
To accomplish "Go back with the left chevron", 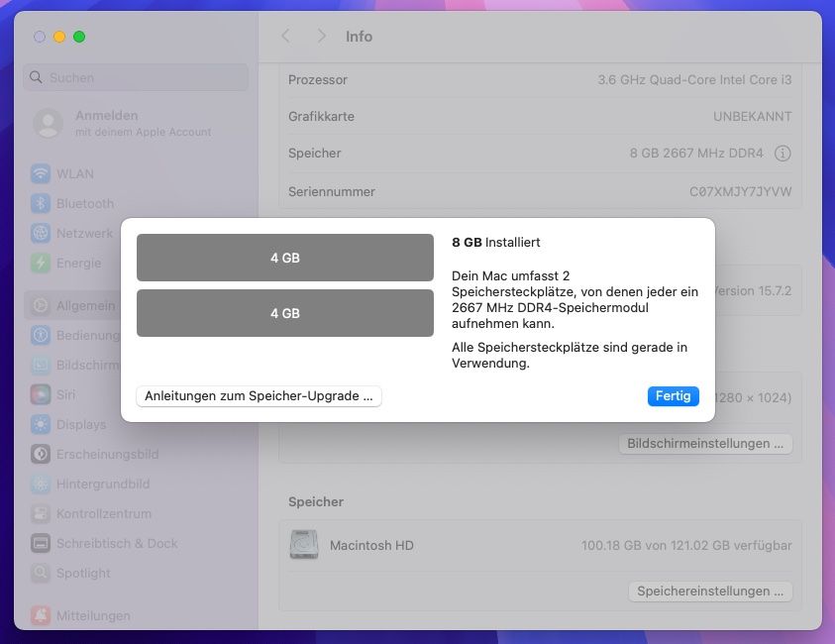I will coord(286,37).
